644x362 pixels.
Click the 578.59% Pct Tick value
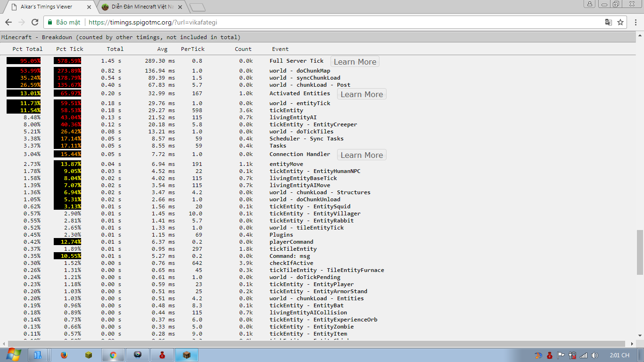pos(69,61)
